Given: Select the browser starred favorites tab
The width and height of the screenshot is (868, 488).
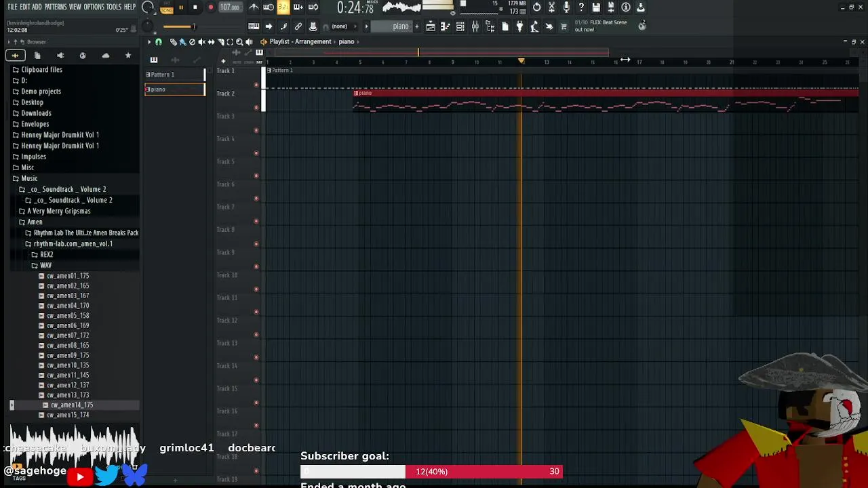Looking at the screenshot, I should [x=128, y=56].
